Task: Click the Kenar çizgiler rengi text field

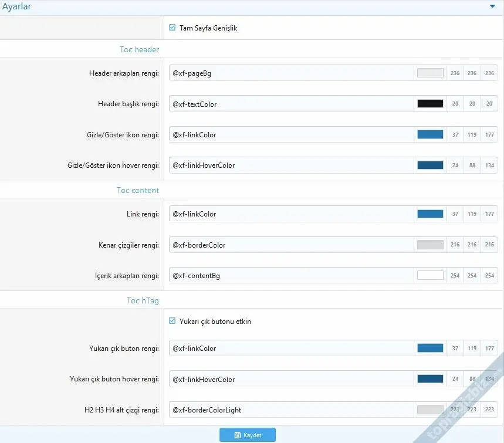Action: (291, 245)
